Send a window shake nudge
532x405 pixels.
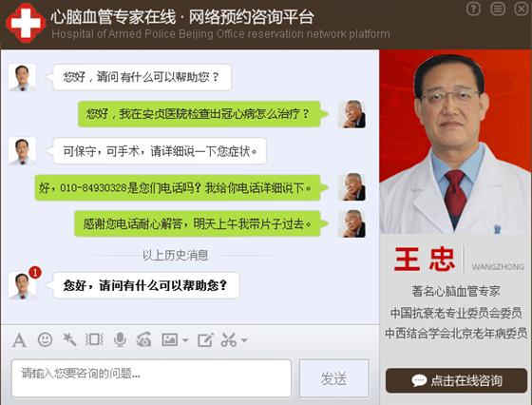click(x=94, y=339)
